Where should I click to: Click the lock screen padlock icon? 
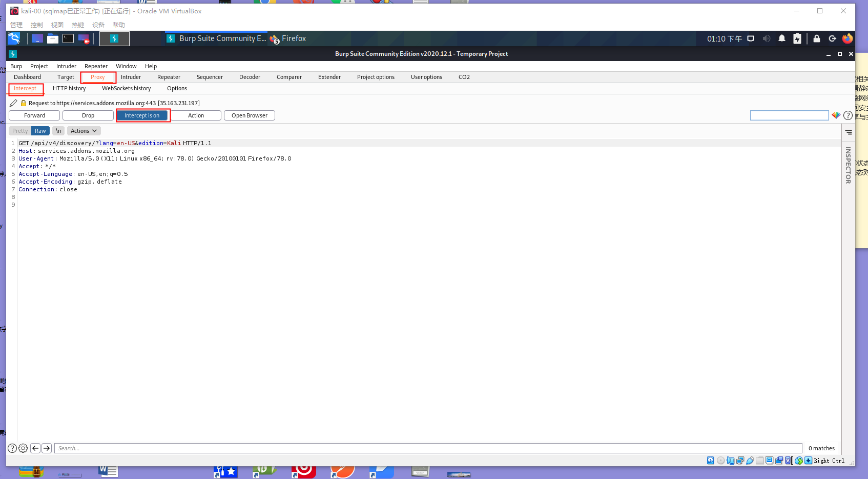(817, 38)
